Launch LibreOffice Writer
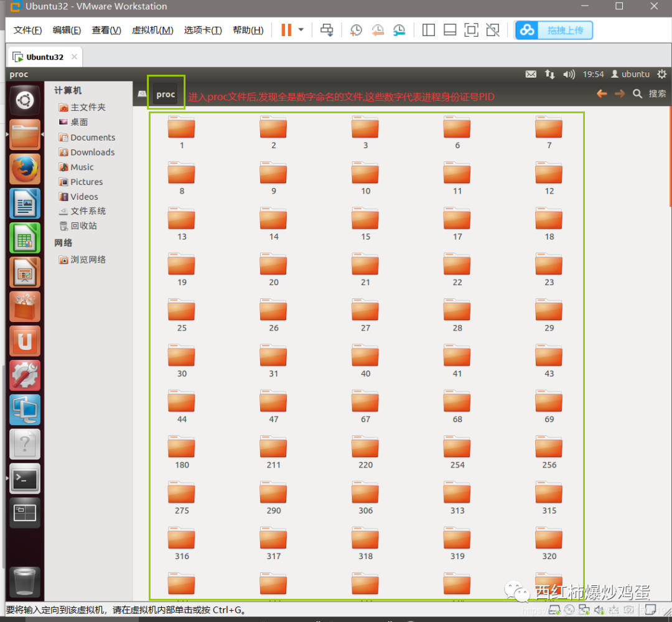 25,204
